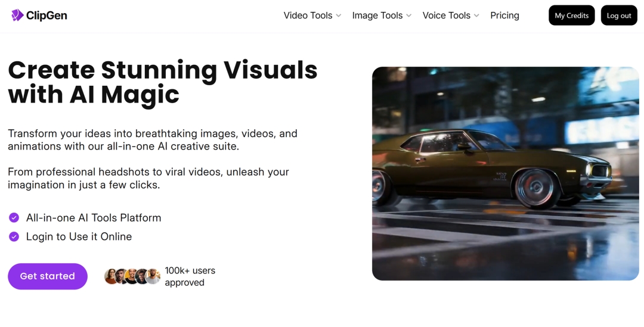The width and height of the screenshot is (644, 327).
Task: Click the checkmark icon beside All-in-one AI Tools Platform
Action: tap(14, 218)
